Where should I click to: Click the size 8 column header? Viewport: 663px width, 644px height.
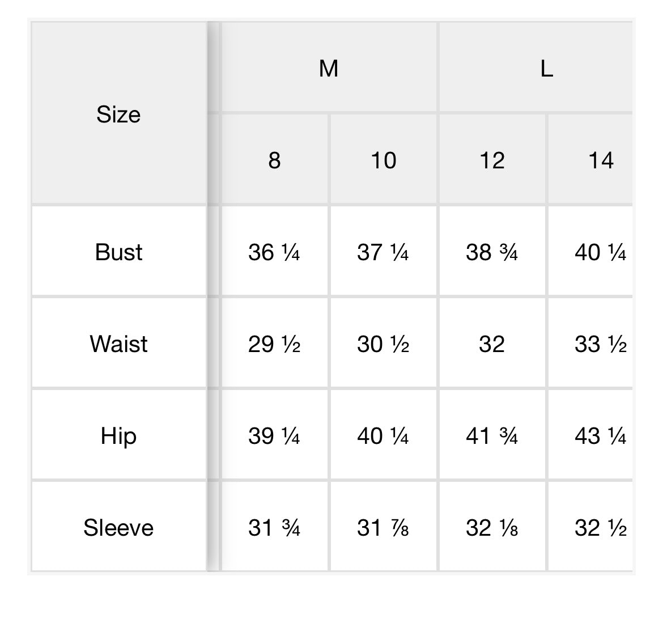coord(274,160)
